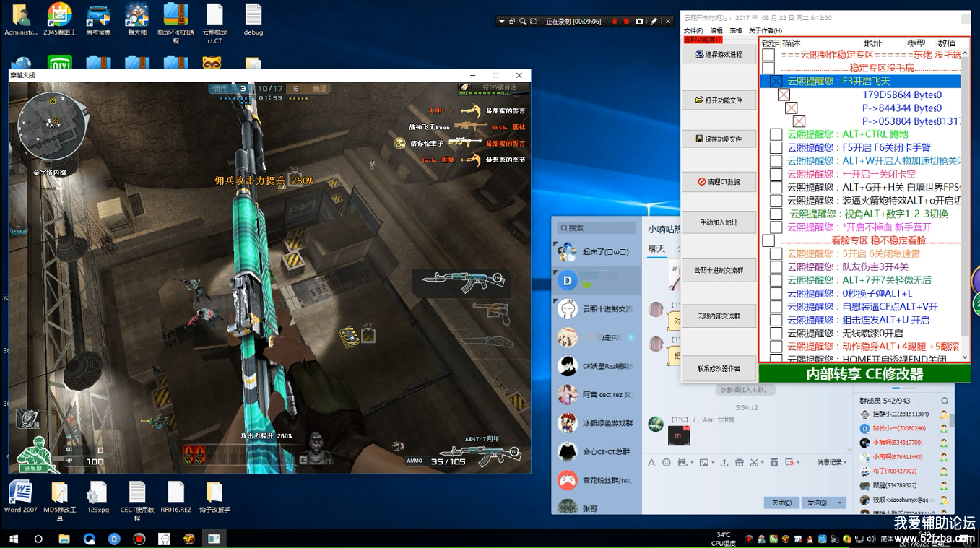980x548 pixels.
Task: Click the 发送(S) button in chat
Action: pyautogui.click(x=817, y=503)
